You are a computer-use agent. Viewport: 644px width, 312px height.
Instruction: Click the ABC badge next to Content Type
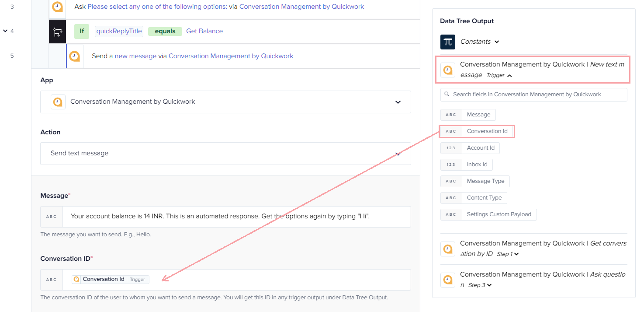point(451,198)
